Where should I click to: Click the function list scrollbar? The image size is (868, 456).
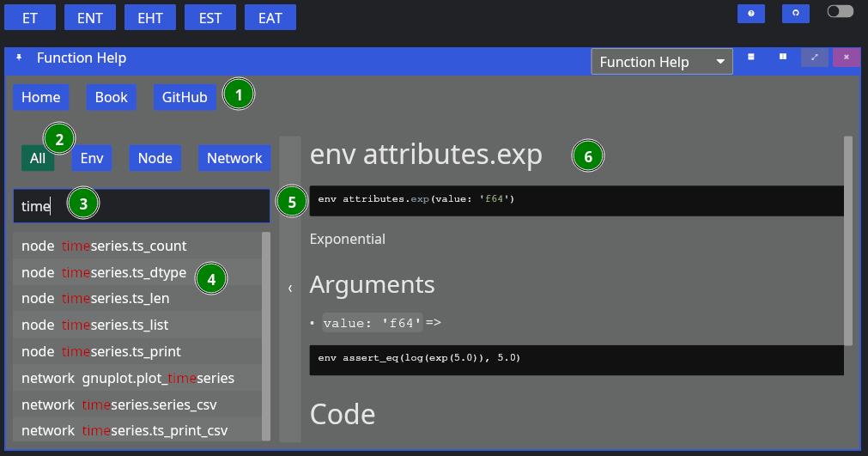pyautogui.click(x=265, y=335)
